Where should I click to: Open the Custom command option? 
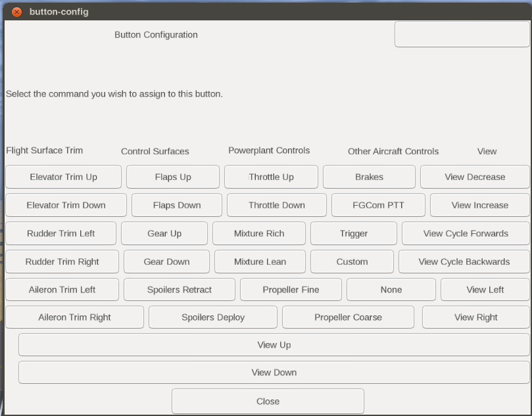coord(352,262)
